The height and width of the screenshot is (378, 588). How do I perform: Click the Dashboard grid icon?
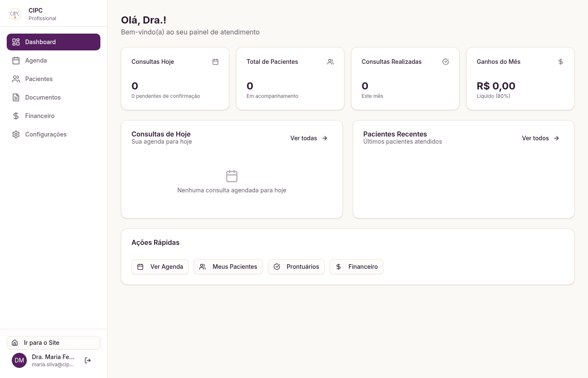[16, 42]
